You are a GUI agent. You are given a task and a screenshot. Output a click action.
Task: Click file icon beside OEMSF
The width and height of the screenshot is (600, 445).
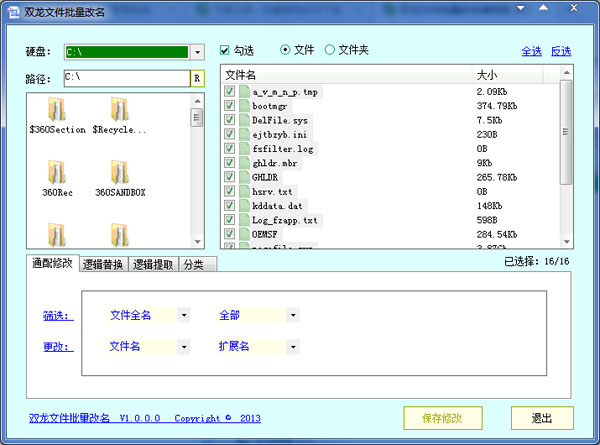coord(245,234)
